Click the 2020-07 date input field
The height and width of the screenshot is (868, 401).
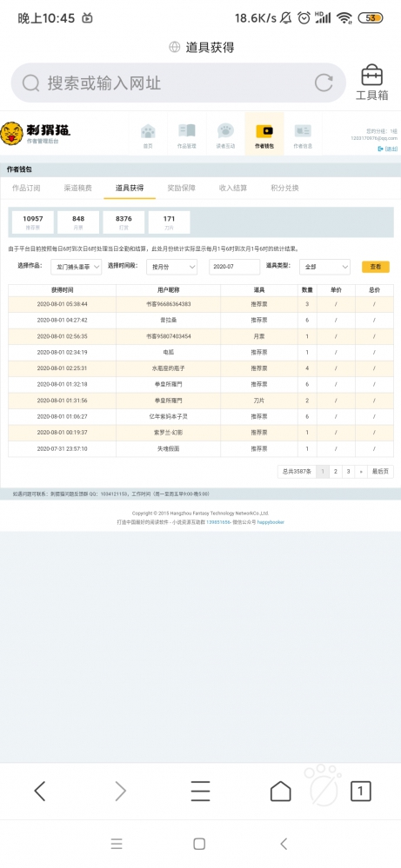click(x=234, y=267)
